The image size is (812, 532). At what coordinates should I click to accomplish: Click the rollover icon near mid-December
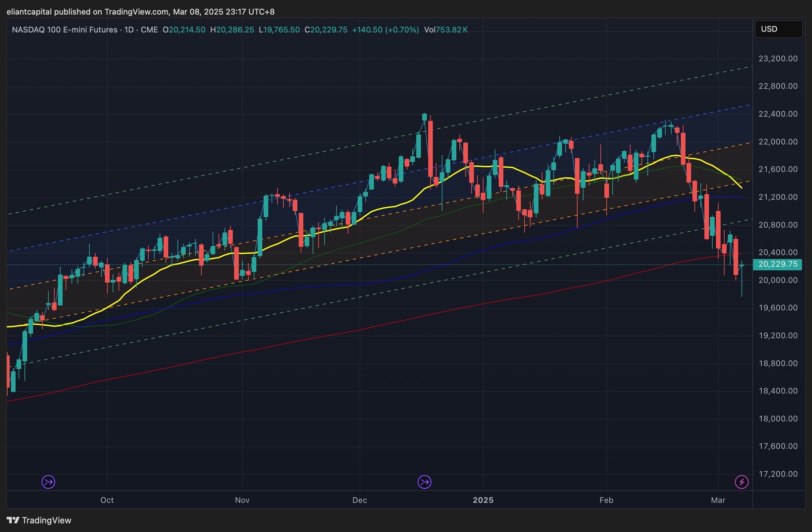pyautogui.click(x=425, y=482)
